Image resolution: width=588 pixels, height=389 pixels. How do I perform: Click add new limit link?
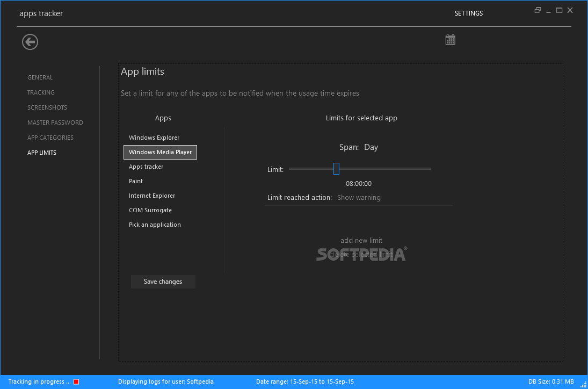pyautogui.click(x=361, y=241)
